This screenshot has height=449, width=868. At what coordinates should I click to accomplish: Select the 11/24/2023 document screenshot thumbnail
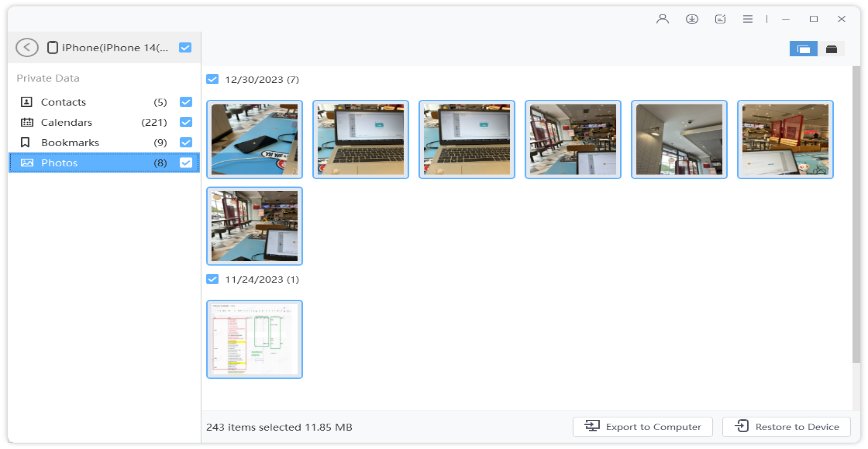tap(254, 339)
